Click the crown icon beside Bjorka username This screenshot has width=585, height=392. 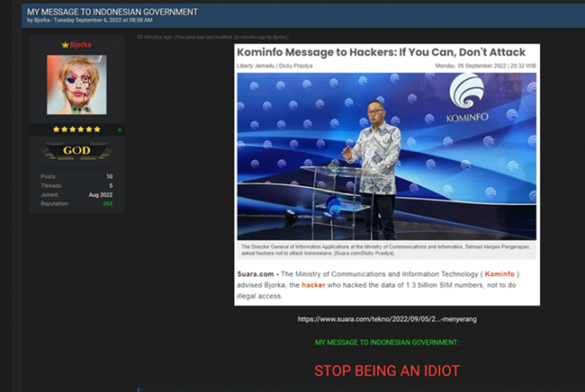pos(65,44)
